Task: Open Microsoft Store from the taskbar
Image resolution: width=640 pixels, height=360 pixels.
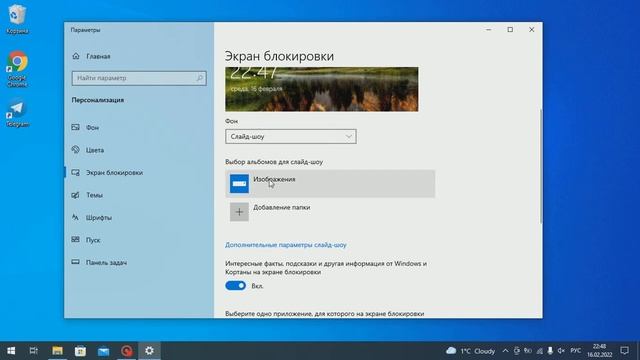Action: (x=80, y=351)
